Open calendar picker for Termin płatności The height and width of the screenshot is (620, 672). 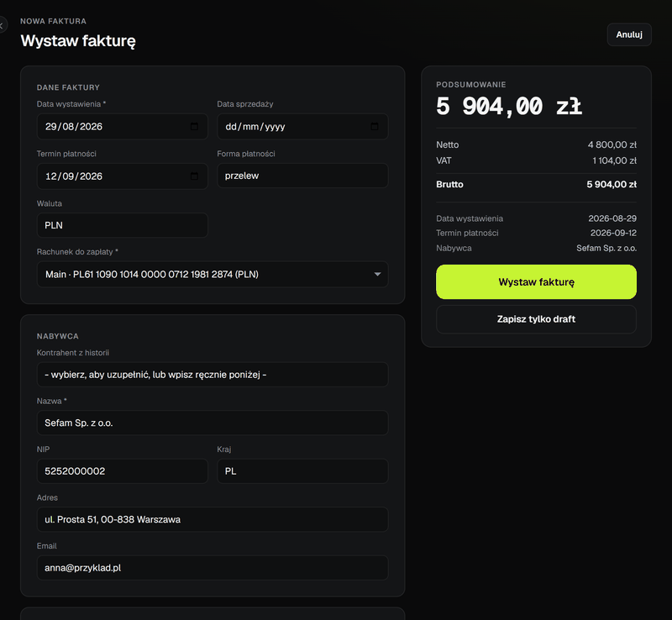(194, 176)
